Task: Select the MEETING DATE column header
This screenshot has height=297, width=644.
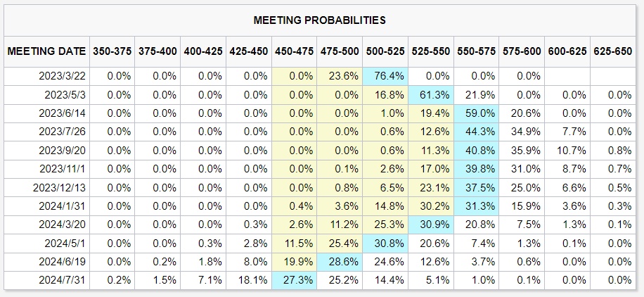Action: pos(46,51)
